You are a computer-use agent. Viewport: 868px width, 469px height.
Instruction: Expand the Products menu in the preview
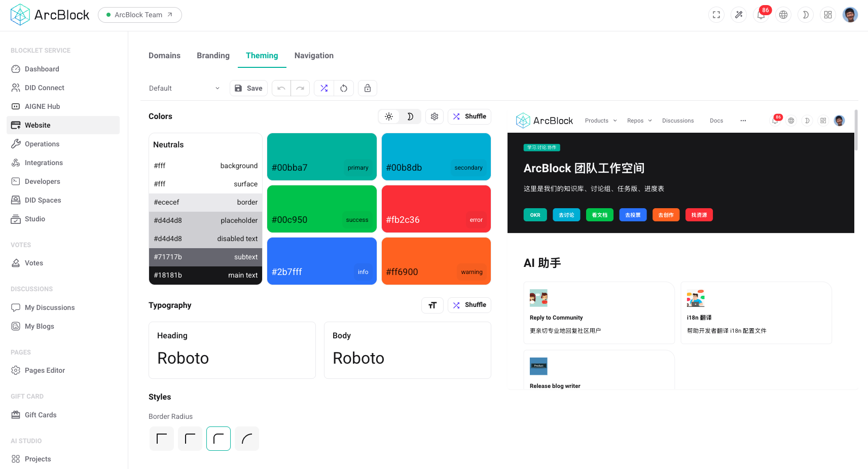coord(600,121)
